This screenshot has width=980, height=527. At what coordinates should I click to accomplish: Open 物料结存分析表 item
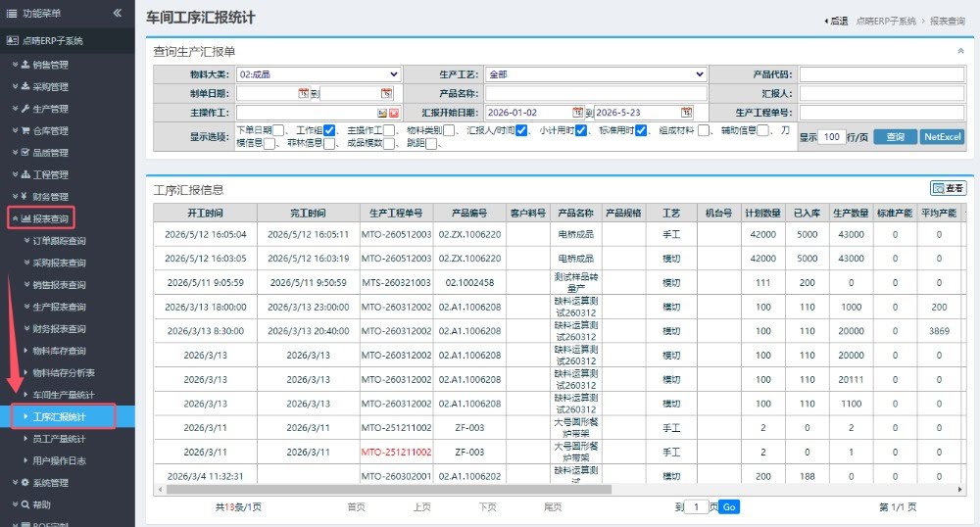[63, 373]
